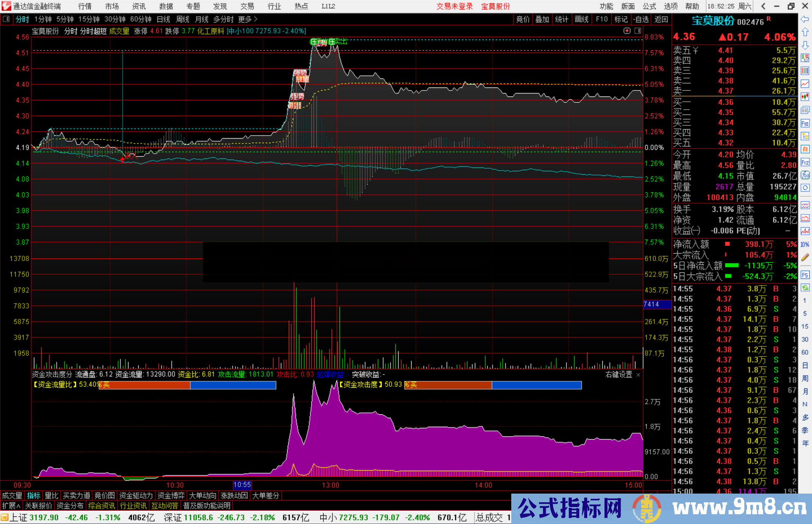Switch to the 日线 period tab

tap(164, 19)
